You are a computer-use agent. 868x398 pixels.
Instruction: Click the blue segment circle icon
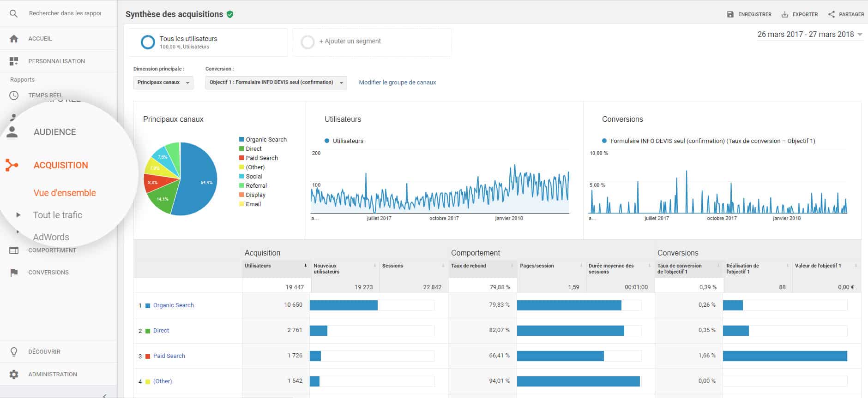[148, 42]
